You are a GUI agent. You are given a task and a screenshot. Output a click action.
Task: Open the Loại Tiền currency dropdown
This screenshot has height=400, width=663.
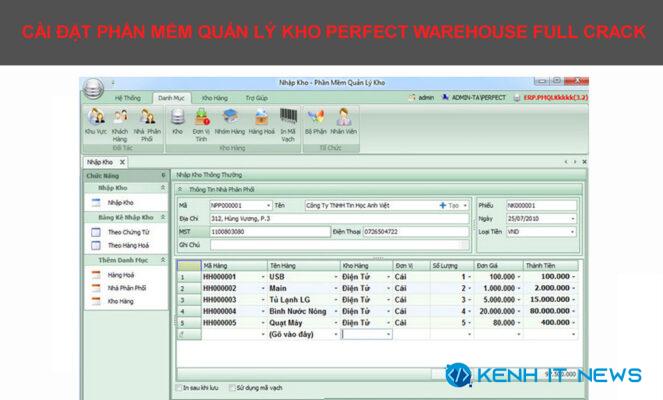pos(573,232)
